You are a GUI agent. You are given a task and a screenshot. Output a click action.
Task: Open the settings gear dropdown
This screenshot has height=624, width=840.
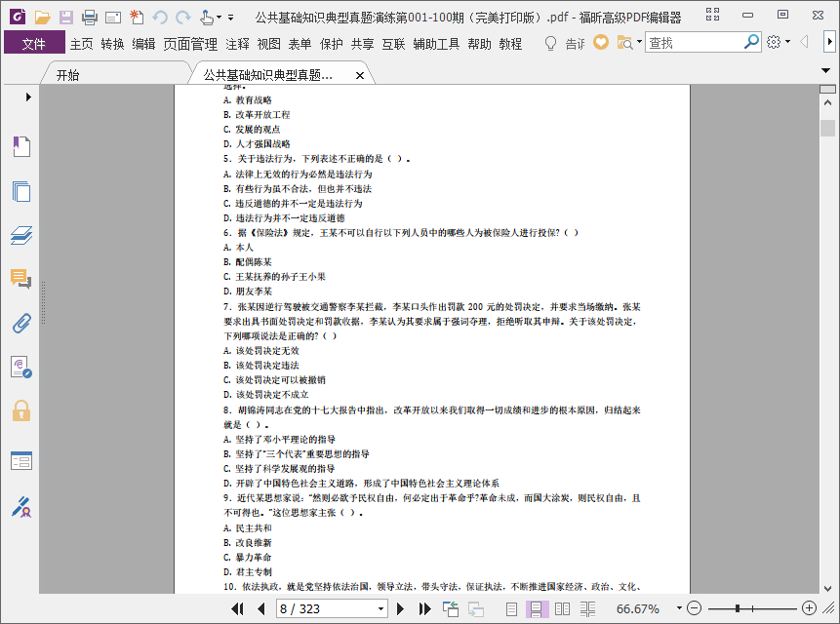(787, 42)
